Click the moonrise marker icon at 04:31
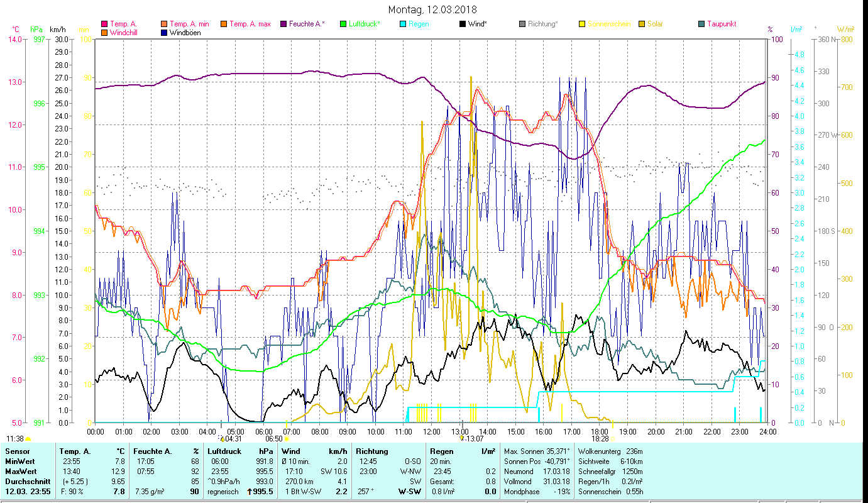Screen dimensions: 868x503 pos(222,438)
